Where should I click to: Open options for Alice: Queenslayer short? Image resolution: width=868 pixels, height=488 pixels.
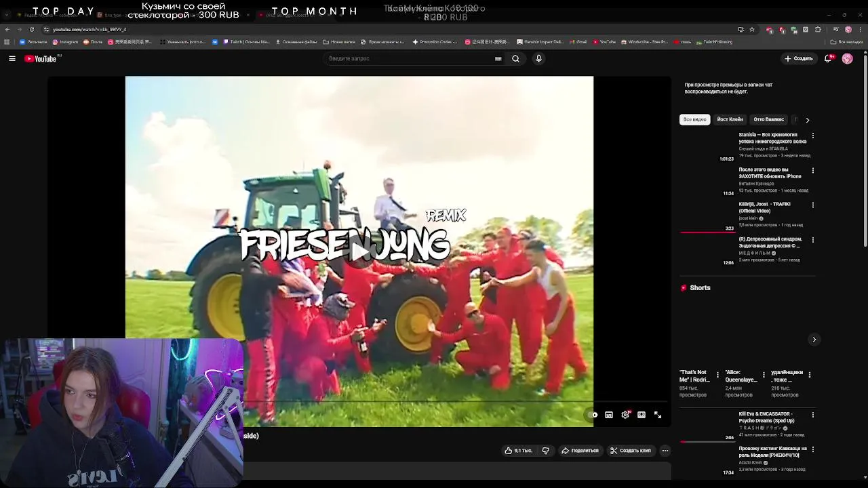764,375
